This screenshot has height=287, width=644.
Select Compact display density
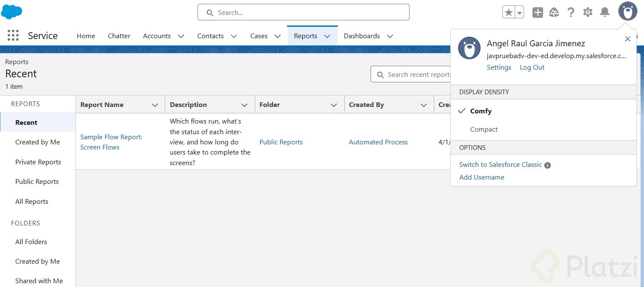(484, 129)
